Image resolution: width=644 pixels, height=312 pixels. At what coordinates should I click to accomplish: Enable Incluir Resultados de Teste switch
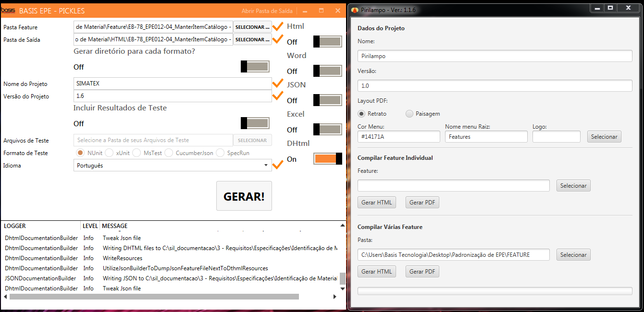[x=255, y=123]
